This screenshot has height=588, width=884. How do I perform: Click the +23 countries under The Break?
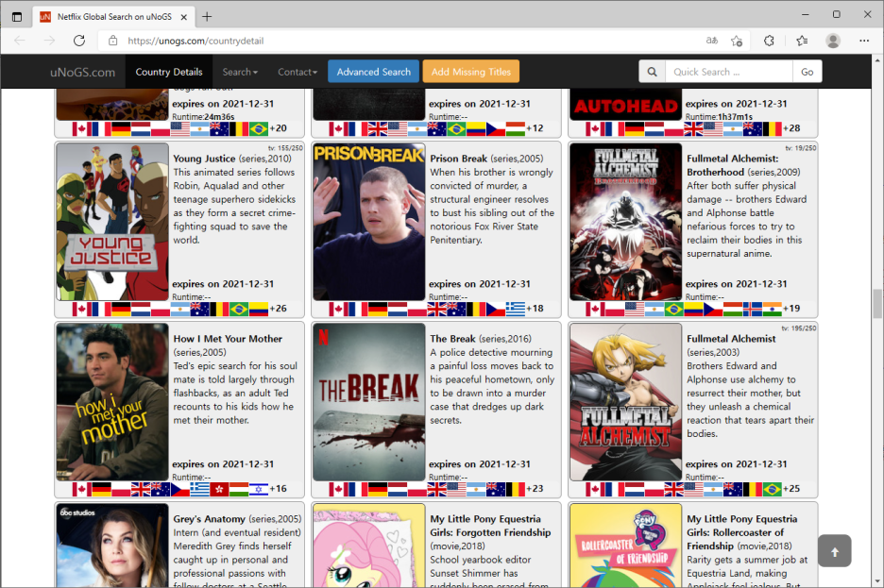coord(535,489)
